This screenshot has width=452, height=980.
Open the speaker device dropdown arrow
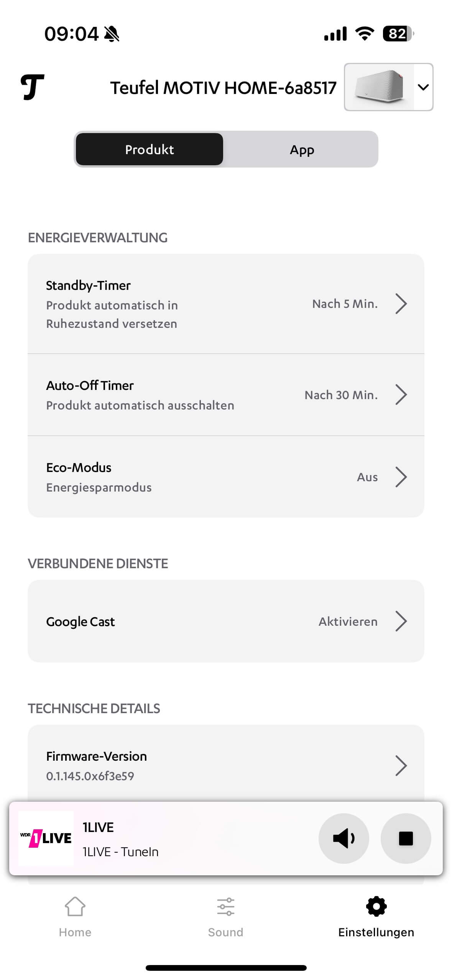[423, 87]
